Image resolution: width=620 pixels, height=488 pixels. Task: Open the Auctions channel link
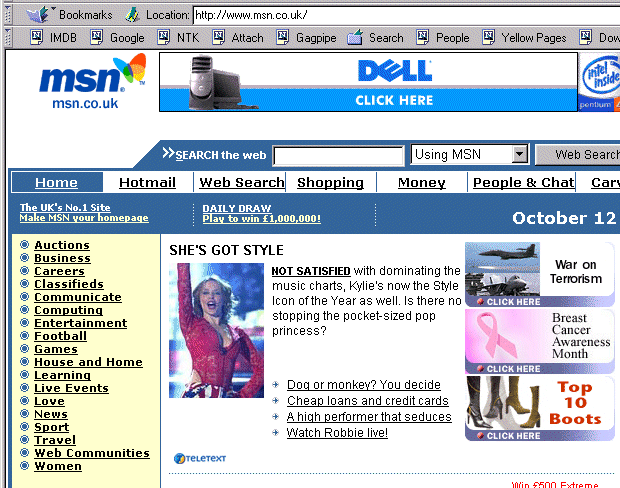62,245
